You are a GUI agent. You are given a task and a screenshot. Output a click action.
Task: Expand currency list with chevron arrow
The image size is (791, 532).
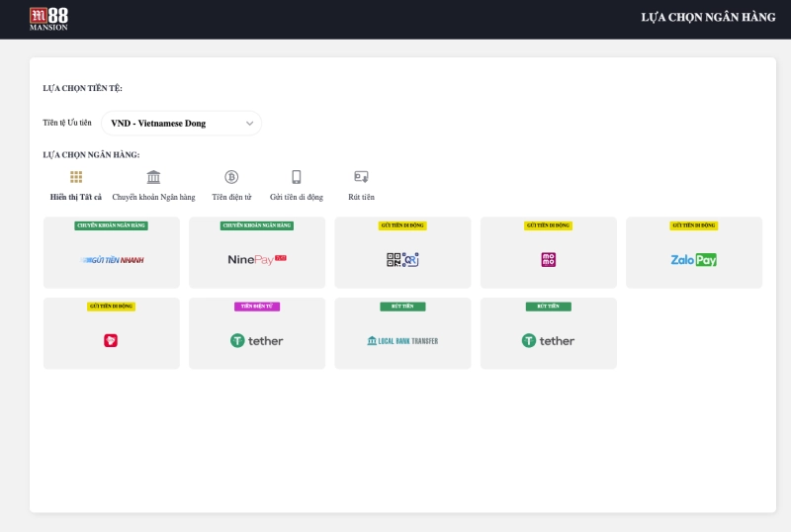[x=249, y=124]
